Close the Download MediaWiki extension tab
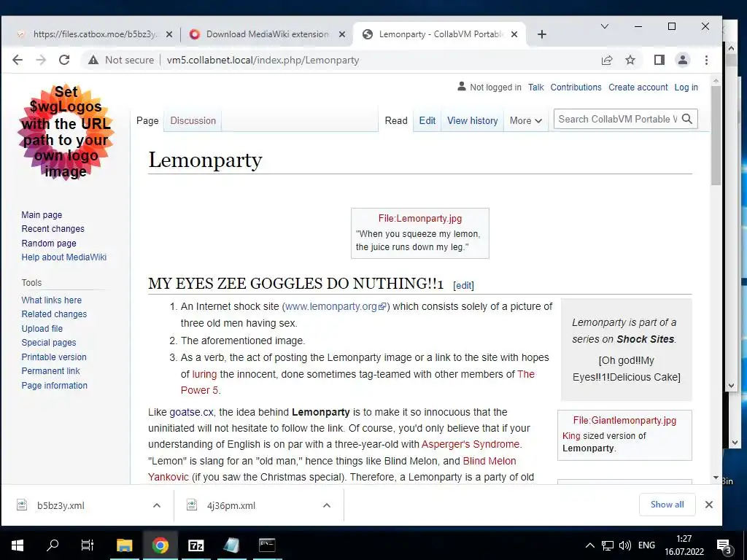This screenshot has height=560, width=747. 342,34
